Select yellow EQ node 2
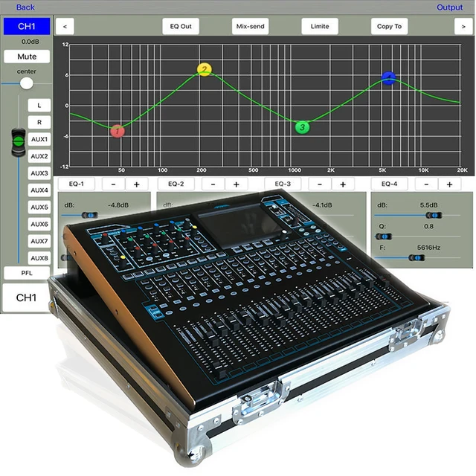 205,70
